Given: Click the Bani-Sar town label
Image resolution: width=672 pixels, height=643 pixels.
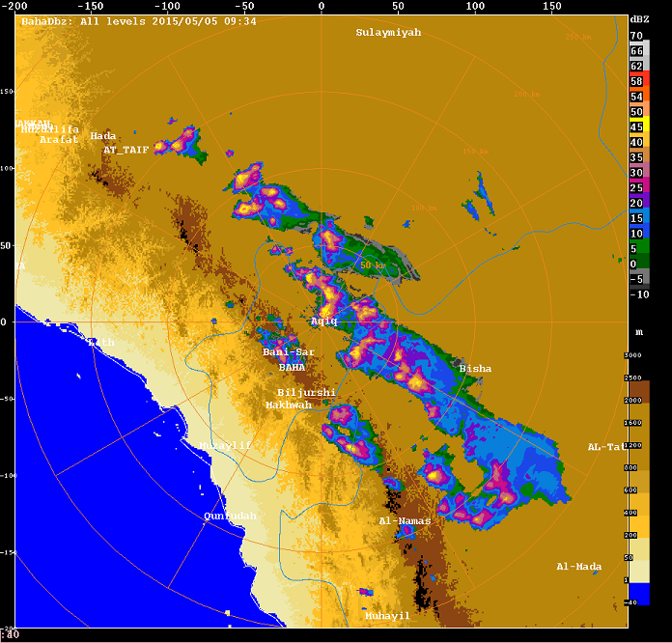Looking at the screenshot, I should coord(289,352).
